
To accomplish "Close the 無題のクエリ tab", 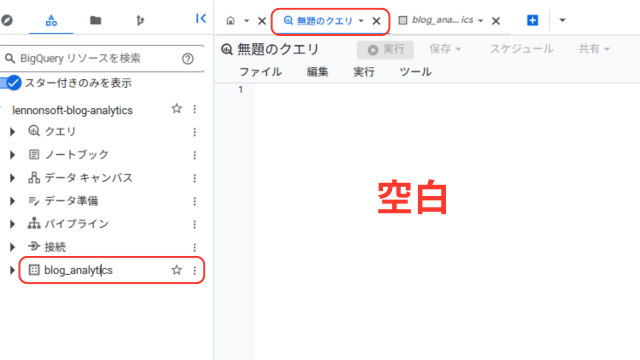I will (376, 21).
